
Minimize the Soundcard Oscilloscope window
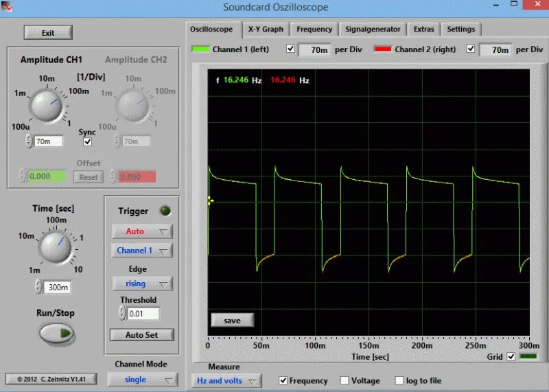496,5
